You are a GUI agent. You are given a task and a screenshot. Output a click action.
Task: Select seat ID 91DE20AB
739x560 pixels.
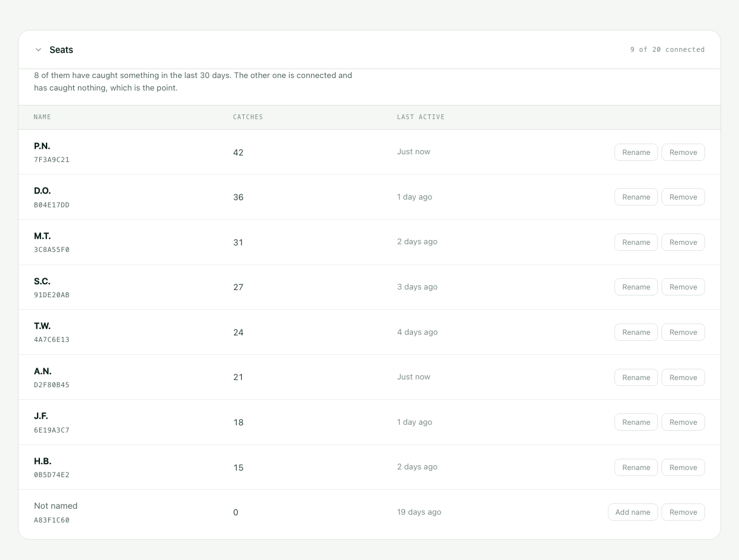click(x=52, y=295)
